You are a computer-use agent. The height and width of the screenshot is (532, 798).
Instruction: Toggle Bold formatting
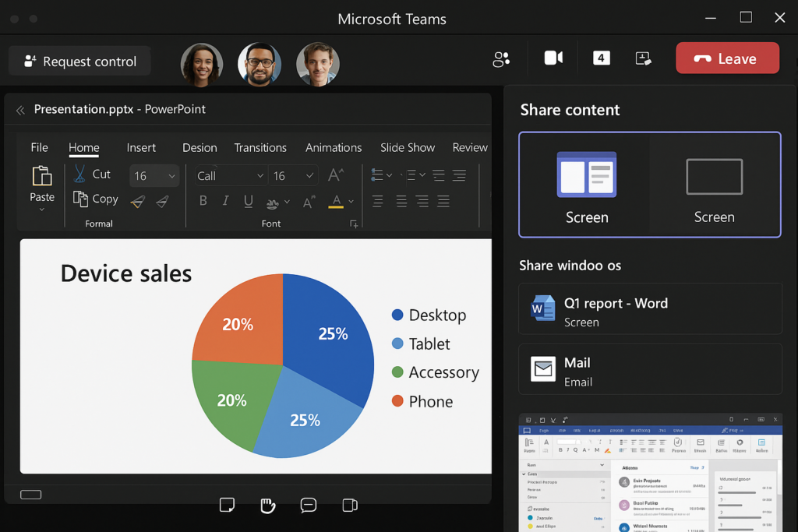(x=203, y=201)
